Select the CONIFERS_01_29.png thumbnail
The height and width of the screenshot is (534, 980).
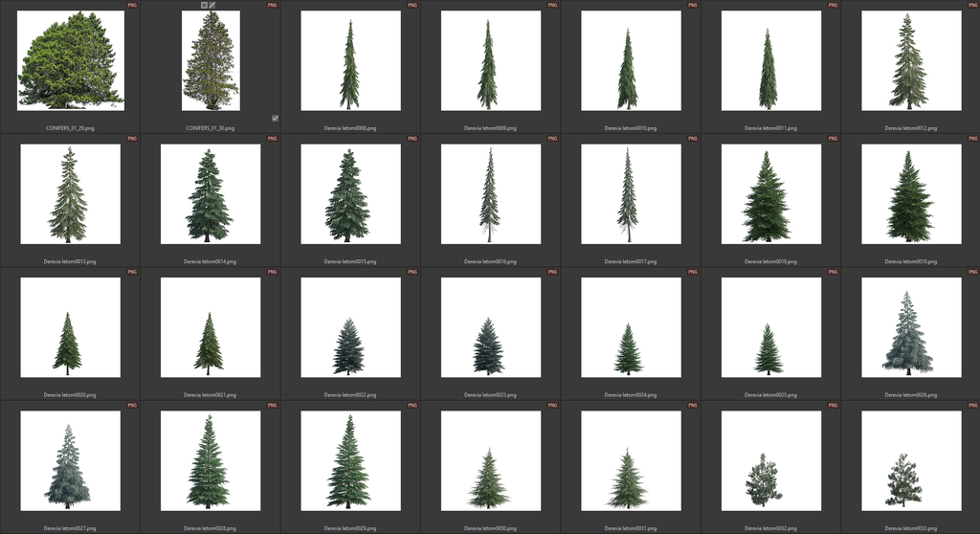[70, 60]
